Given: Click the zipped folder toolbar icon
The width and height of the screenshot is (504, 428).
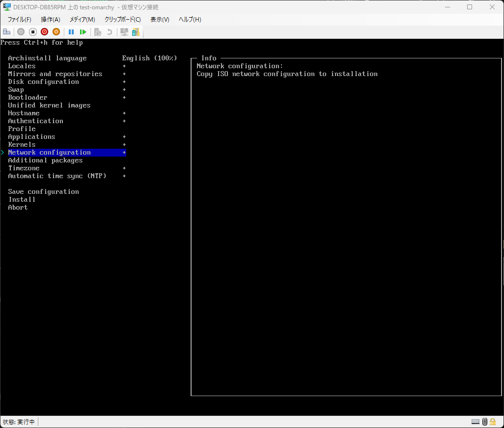Looking at the screenshot, I should [x=136, y=32].
